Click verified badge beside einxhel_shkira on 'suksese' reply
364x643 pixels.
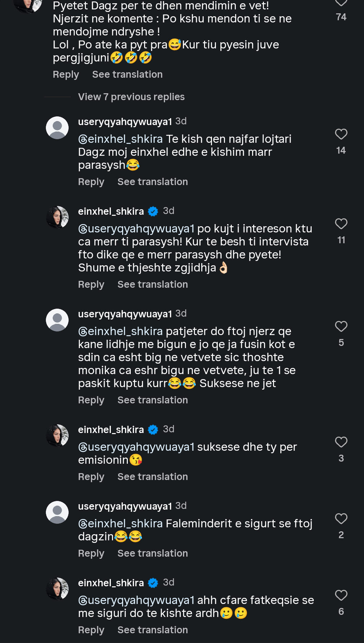153,430
